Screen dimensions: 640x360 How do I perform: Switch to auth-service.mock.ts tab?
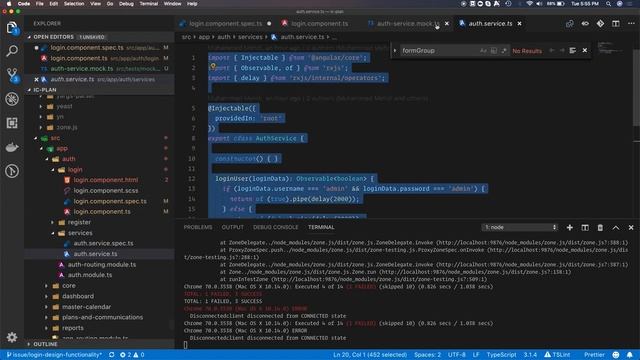click(x=407, y=24)
